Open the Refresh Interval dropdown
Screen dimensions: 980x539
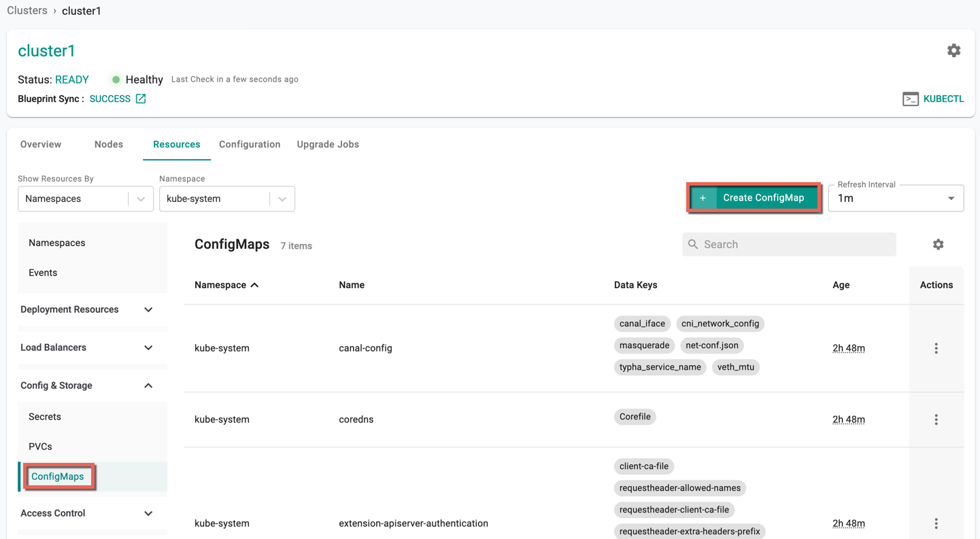point(896,198)
